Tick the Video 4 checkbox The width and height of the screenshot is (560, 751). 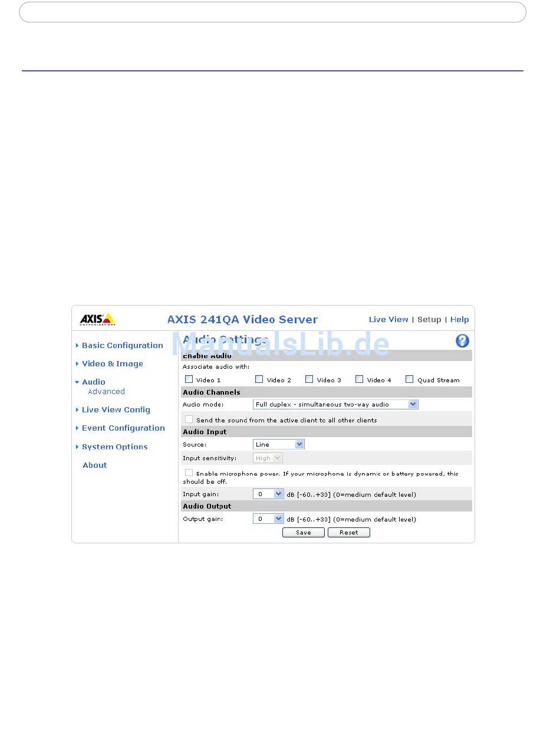360,379
